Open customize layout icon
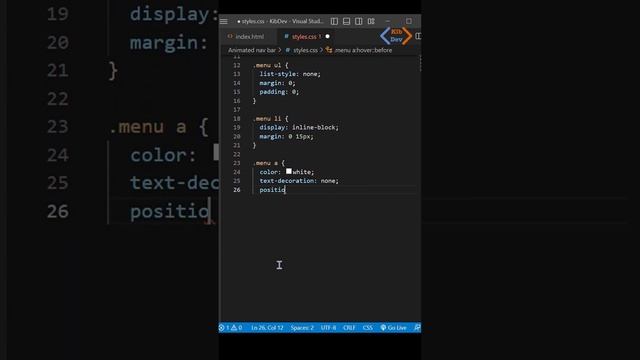 (371, 21)
